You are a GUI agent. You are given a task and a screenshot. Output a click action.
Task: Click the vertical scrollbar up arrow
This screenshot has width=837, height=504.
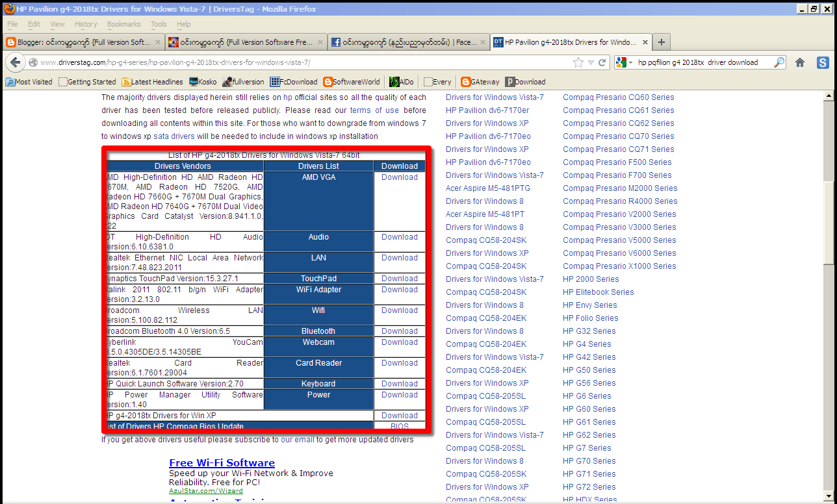click(829, 97)
